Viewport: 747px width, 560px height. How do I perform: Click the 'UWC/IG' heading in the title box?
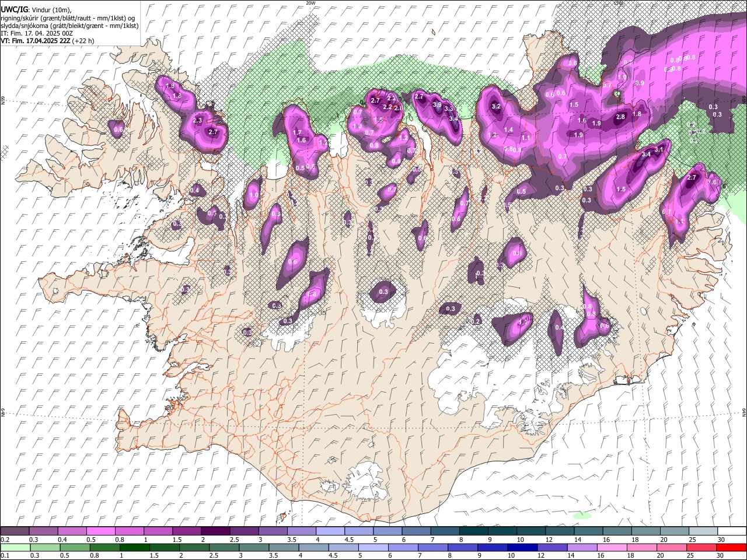(13, 9)
